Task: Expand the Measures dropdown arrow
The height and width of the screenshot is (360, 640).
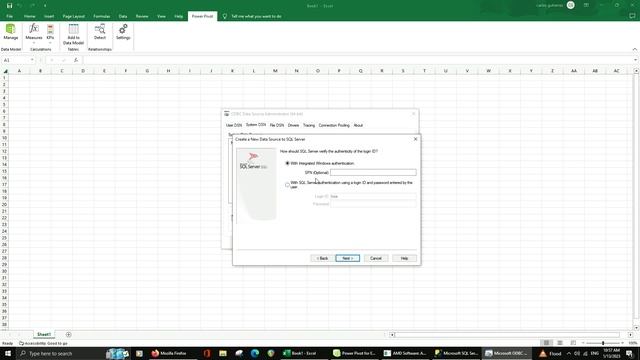Action: 33,42
